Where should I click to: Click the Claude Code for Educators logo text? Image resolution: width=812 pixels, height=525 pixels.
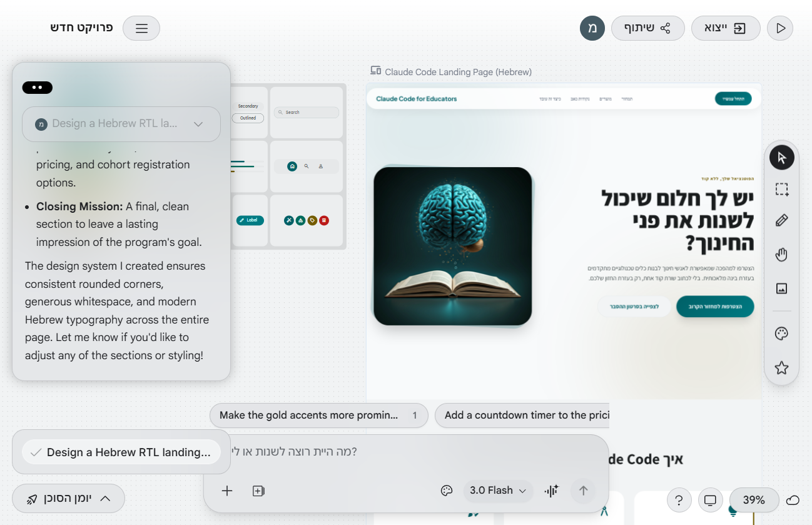tap(417, 99)
